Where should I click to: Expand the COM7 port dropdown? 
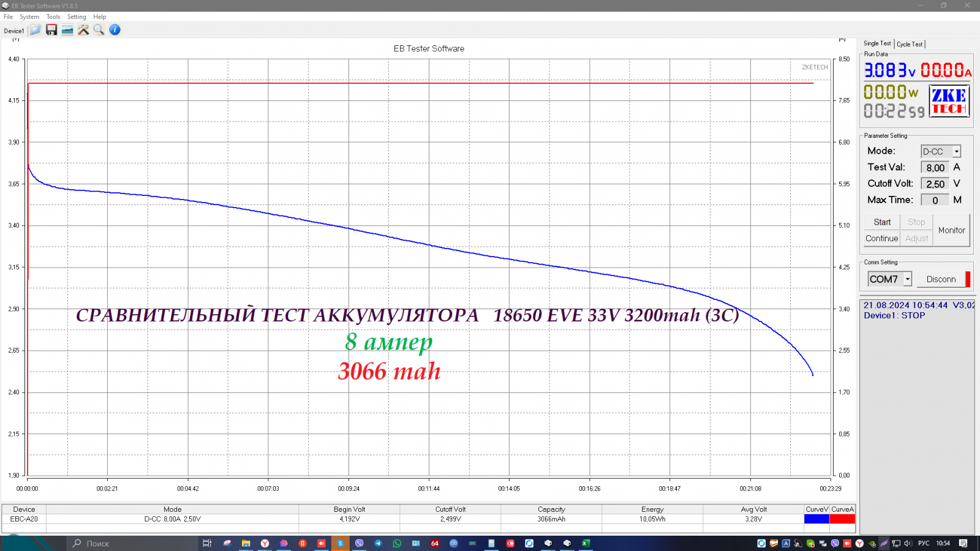point(907,279)
